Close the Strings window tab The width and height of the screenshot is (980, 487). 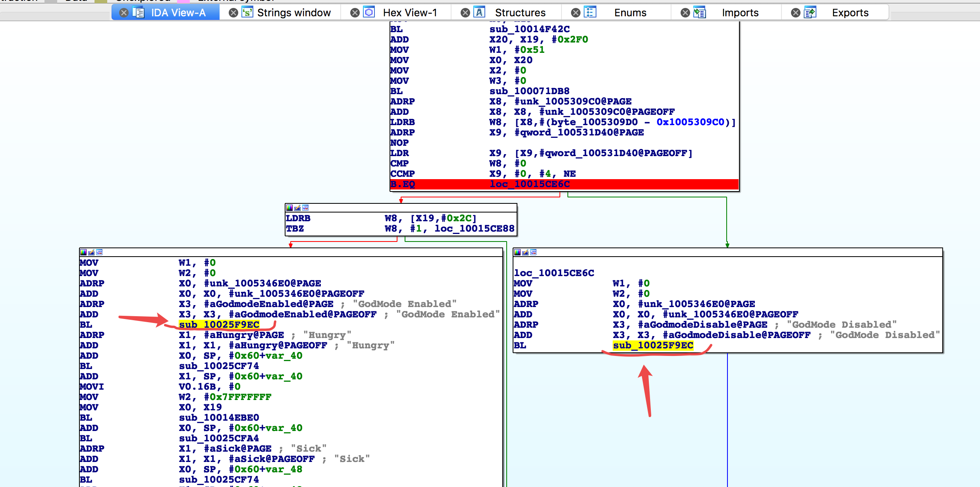233,13
